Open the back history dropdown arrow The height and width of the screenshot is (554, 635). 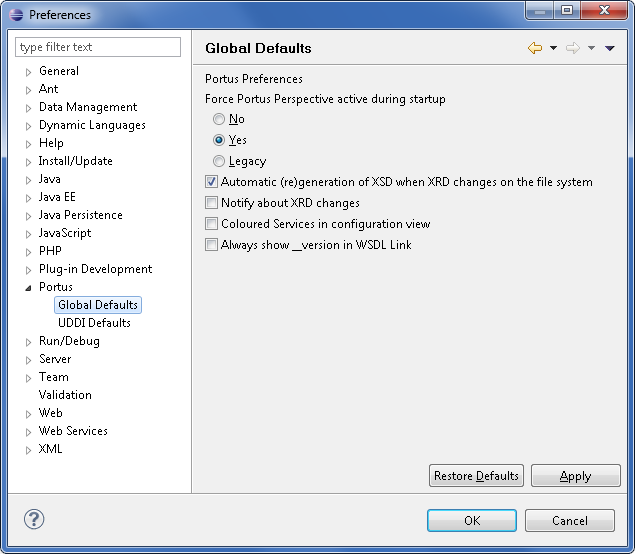coord(553,48)
